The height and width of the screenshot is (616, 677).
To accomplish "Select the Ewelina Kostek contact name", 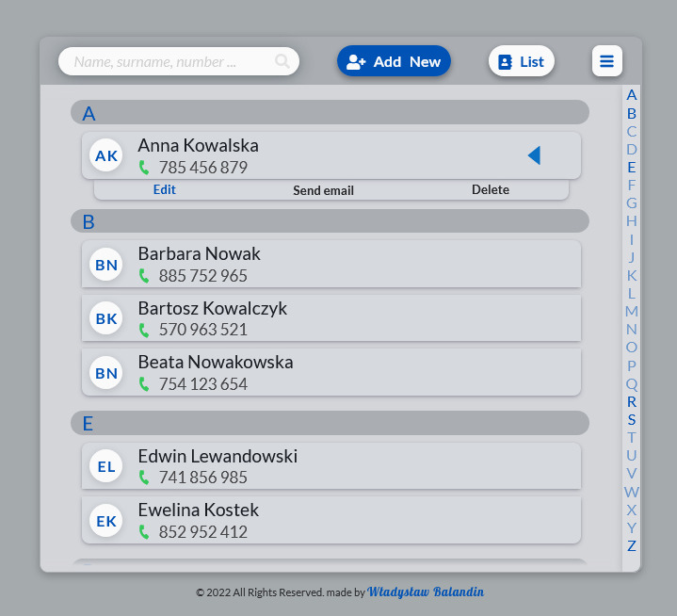I will pyautogui.click(x=198, y=511).
